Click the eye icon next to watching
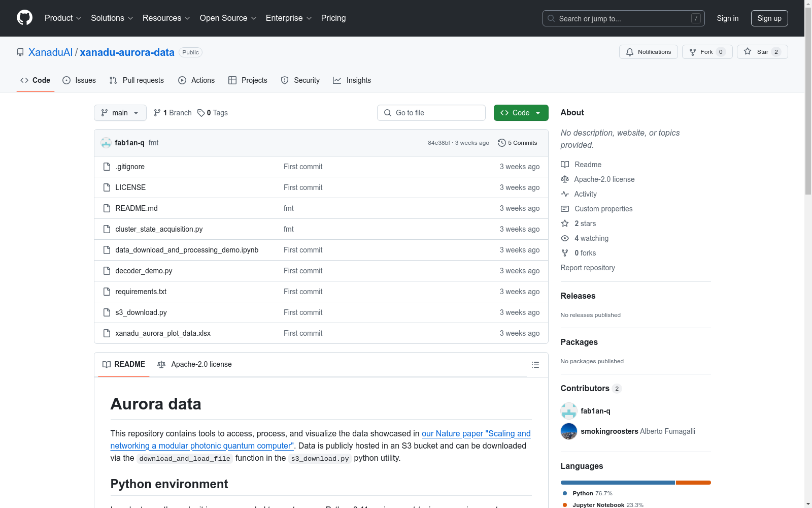 565,238
